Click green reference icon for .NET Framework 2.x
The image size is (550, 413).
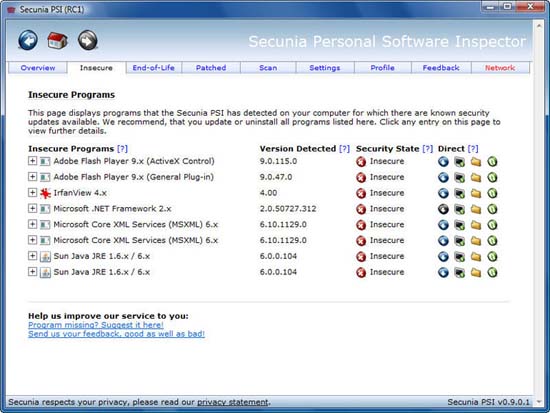(x=492, y=209)
